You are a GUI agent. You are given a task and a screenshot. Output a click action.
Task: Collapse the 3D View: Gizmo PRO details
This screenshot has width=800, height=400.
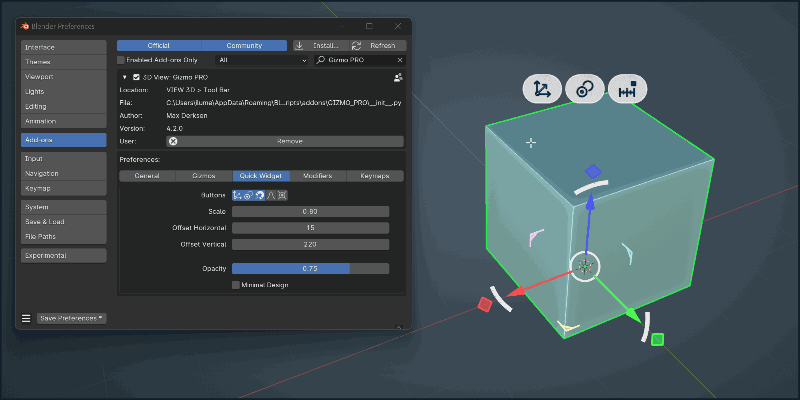[x=124, y=76]
